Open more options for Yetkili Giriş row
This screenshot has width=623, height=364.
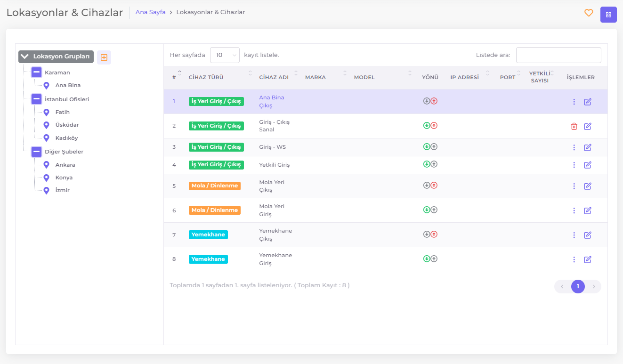point(574,165)
